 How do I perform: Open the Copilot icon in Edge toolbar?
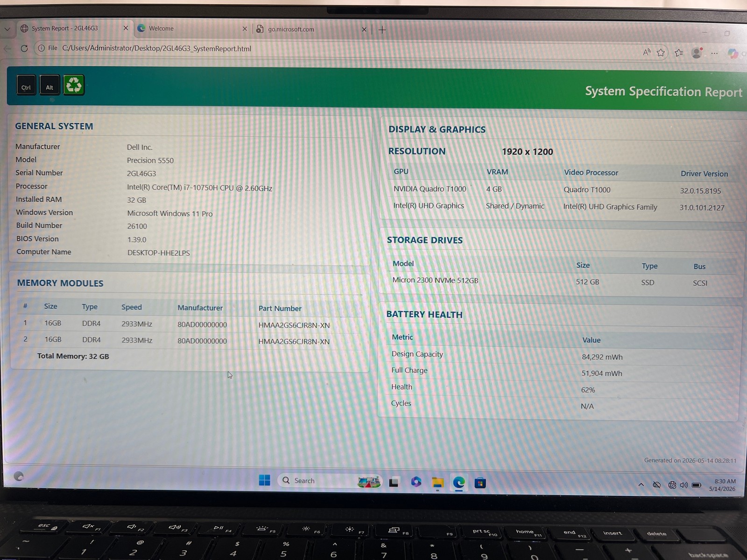[733, 54]
